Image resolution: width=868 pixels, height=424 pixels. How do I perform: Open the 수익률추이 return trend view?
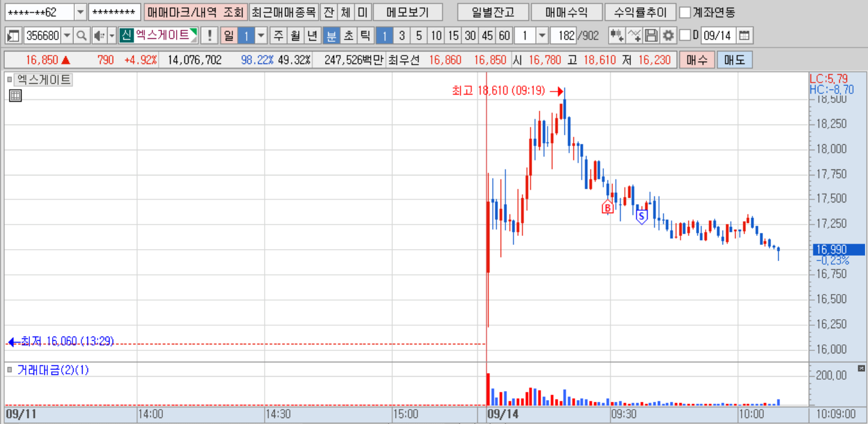click(x=641, y=12)
